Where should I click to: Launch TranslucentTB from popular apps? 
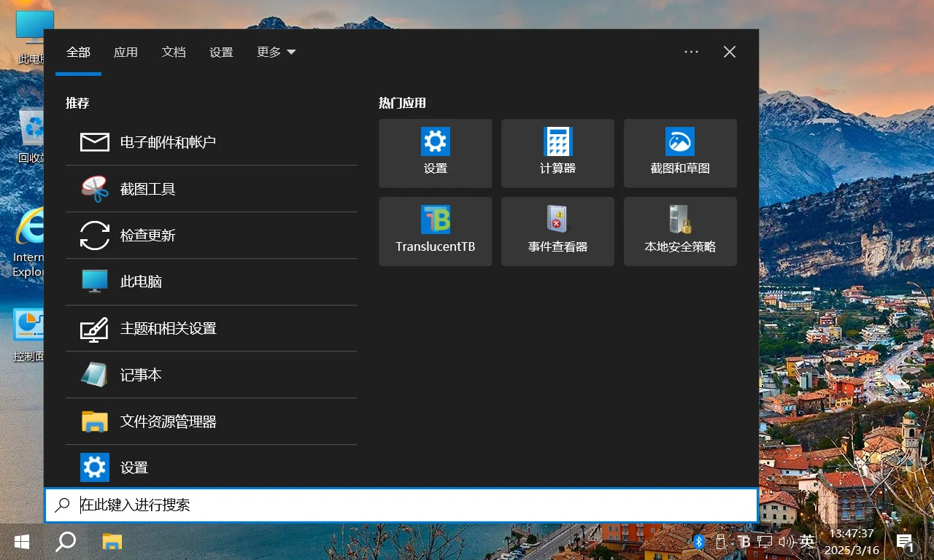click(435, 231)
